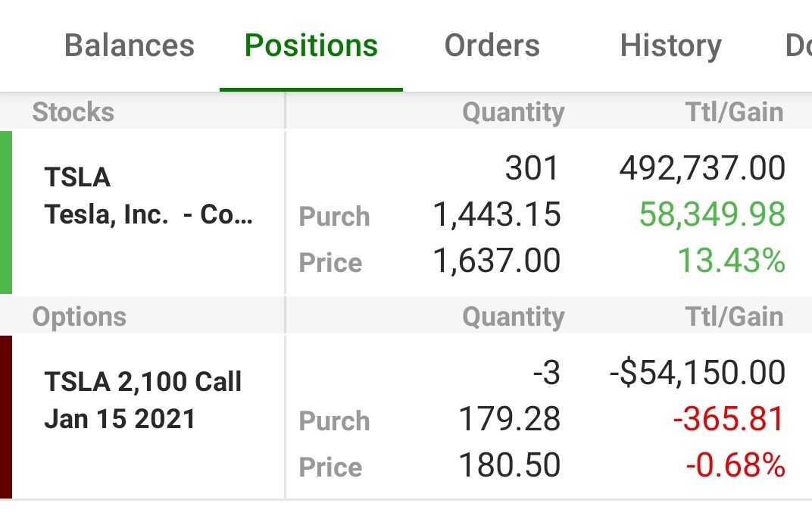Tap the Stocks section header
Image resolution: width=812 pixels, height=519 pixels.
pos(73,112)
